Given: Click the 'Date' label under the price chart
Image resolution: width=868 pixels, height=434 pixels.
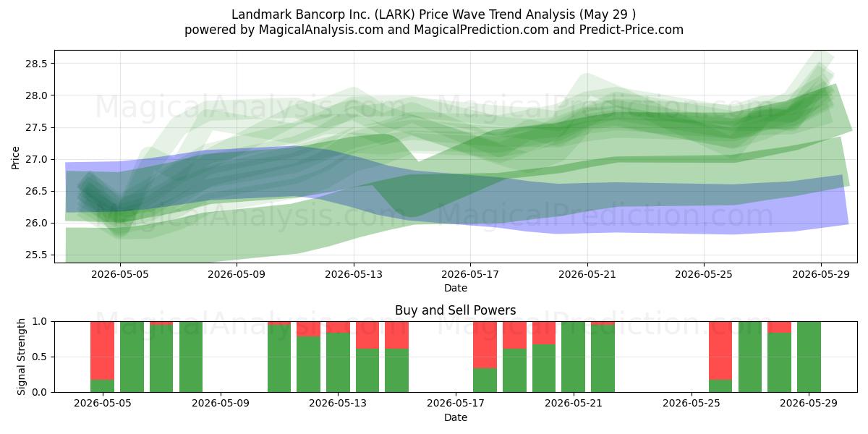Looking at the screenshot, I should click(x=456, y=288).
